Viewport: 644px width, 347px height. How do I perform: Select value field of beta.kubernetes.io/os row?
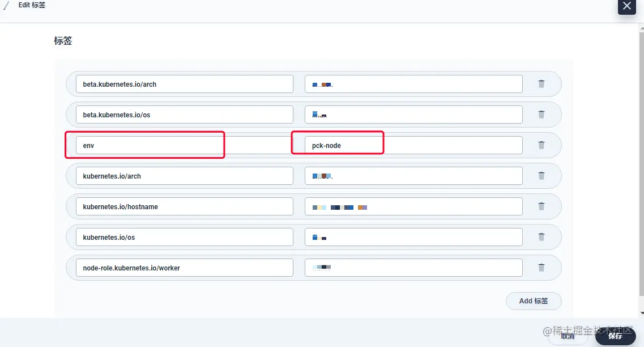click(413, 115)
